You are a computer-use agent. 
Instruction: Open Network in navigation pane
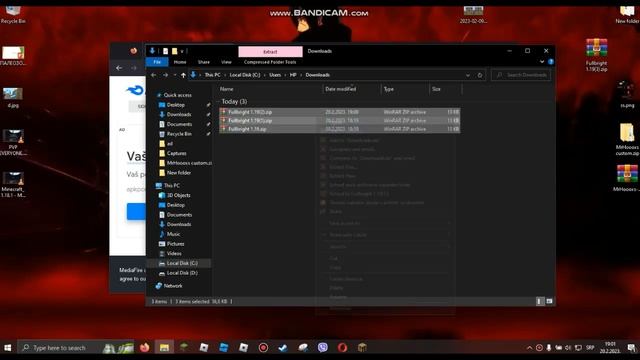point(173,286)
